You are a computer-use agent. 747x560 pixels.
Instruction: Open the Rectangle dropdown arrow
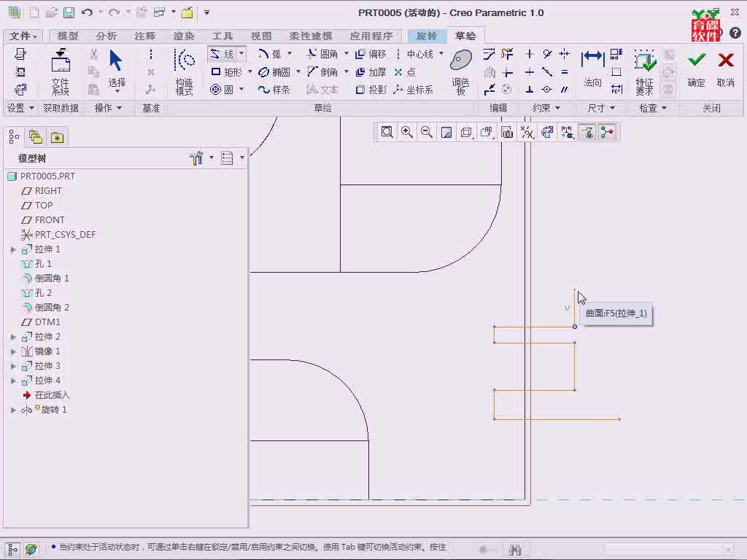249,72
